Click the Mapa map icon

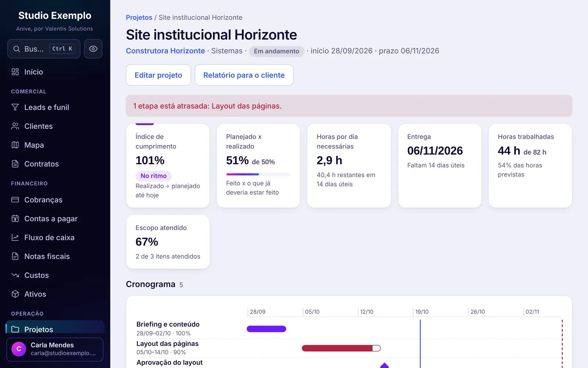15,145
